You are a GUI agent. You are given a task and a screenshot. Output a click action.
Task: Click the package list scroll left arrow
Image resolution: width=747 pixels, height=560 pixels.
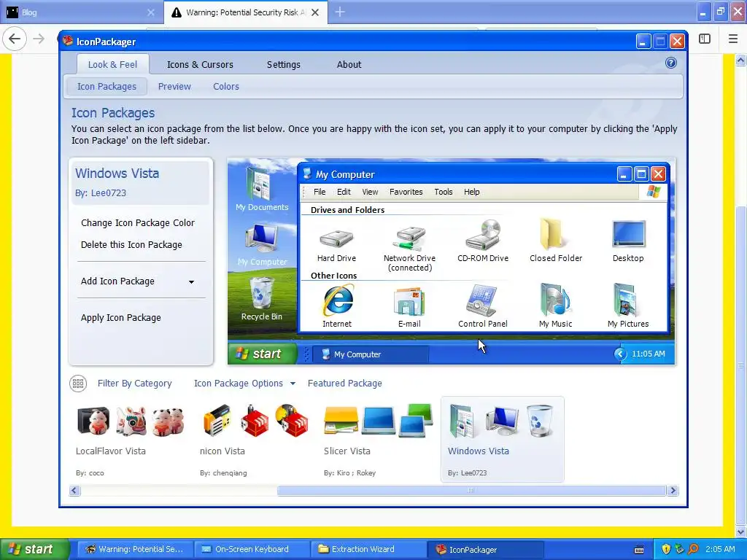[x=75, y=491]
